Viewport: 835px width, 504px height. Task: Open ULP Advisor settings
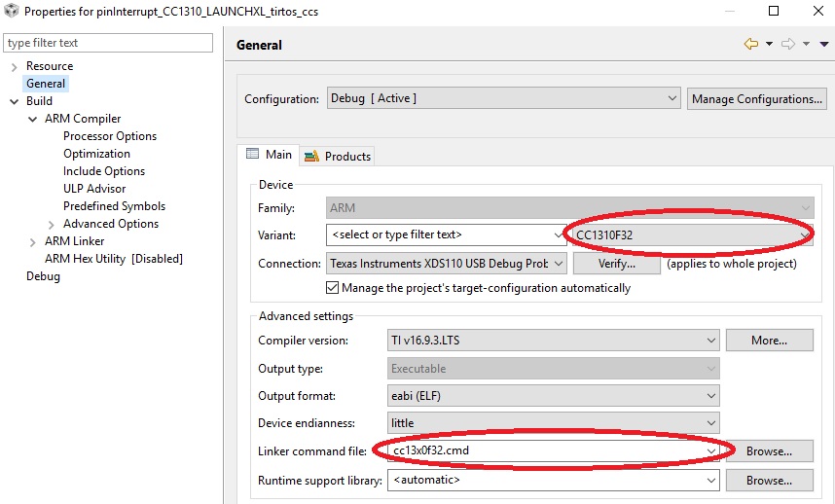tap(94, 189)
